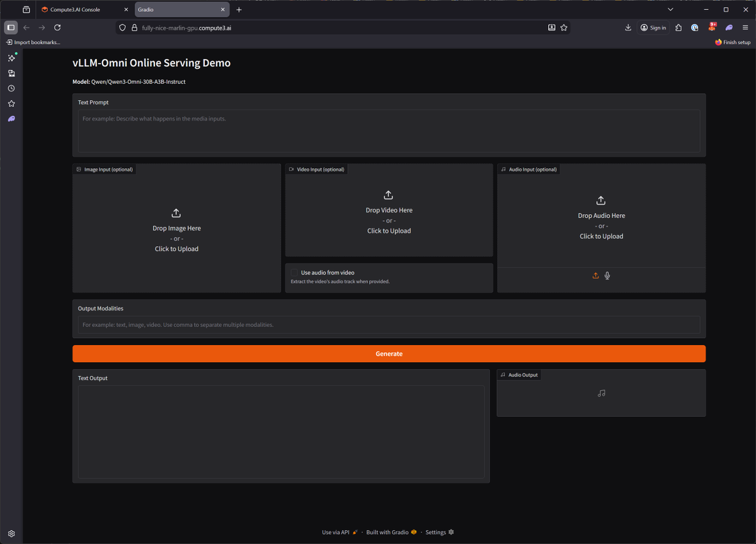Open a new tab with plus button

[239, 9]
